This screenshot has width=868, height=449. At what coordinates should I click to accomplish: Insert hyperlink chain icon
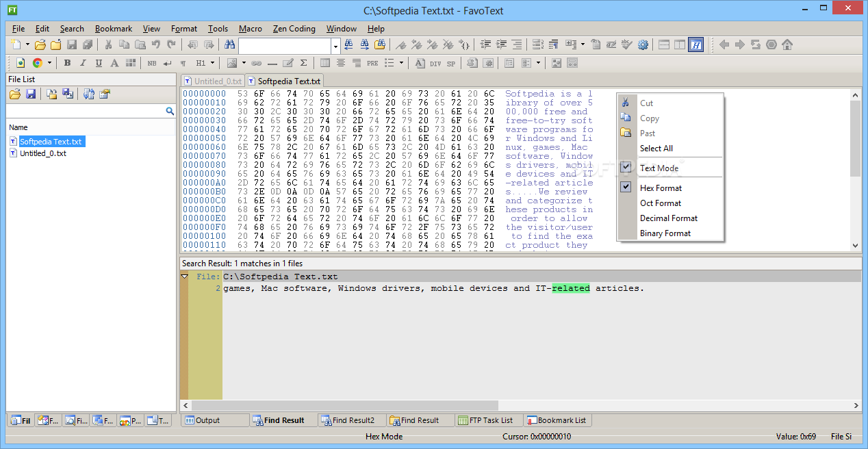pyautogui.click(x=257, y=63)
